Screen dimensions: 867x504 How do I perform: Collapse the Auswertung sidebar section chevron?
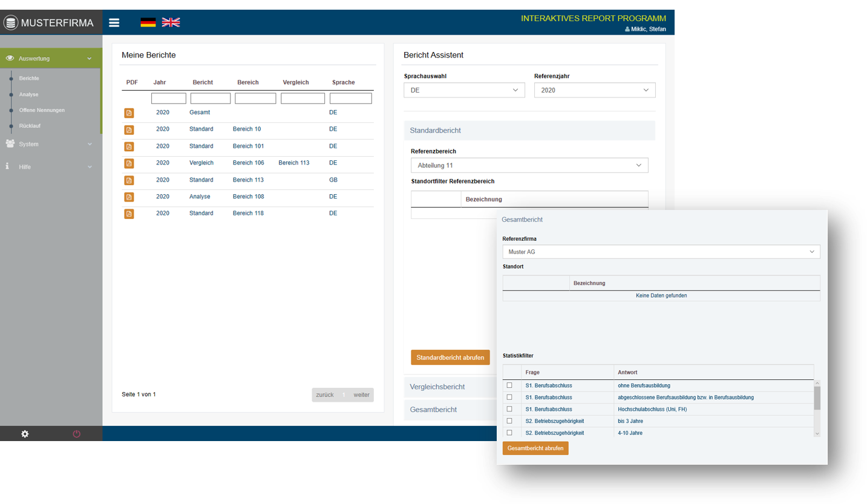tap(90, 59)
